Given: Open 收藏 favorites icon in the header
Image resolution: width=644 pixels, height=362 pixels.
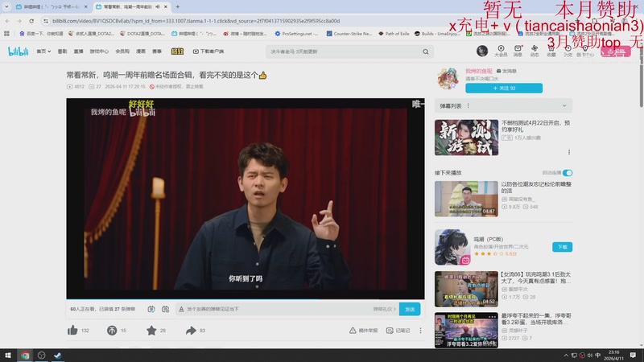Looking at the screenshot, I should coord(551,51).
